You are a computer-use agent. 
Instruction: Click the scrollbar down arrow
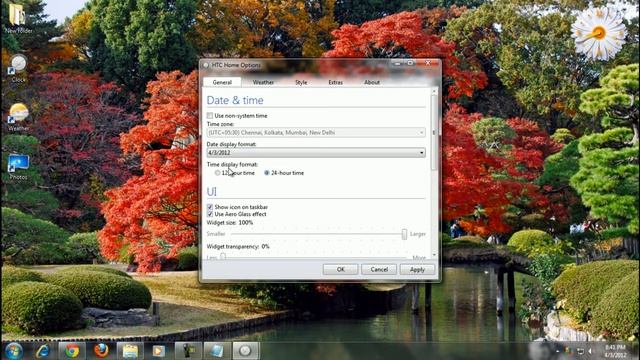pos(434,255)
